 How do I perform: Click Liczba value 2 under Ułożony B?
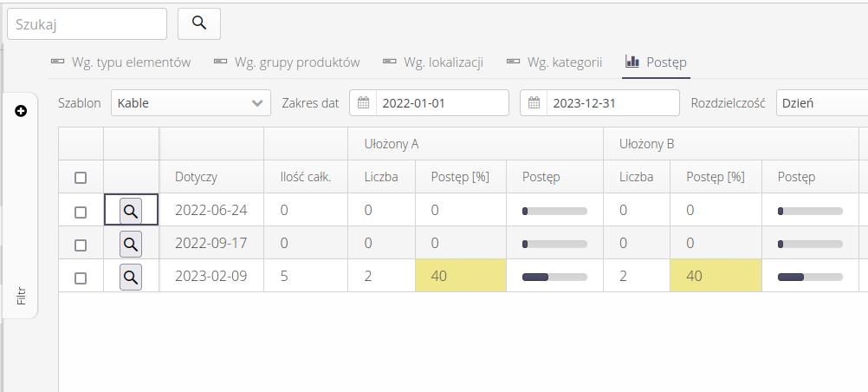point(624,276)
